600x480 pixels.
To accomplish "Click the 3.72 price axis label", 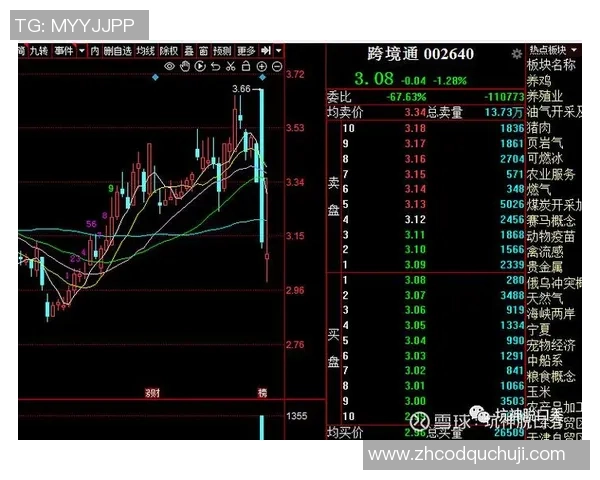I will tap(295, 74).
